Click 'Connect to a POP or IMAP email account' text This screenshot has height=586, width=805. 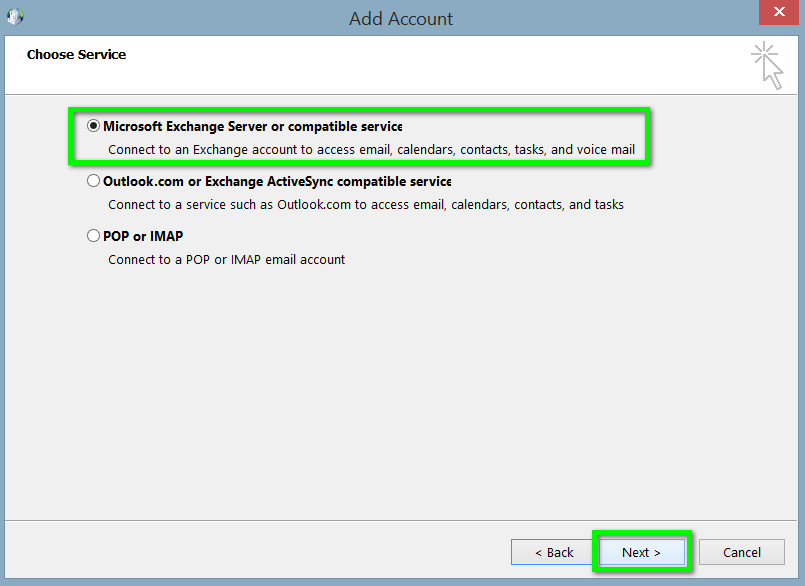pyautogui.click(x=227, y=259)
